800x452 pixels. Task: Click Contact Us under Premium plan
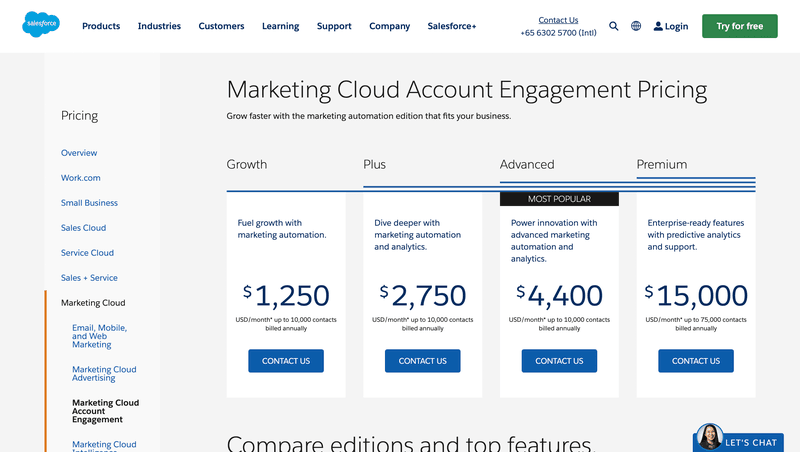696,361
